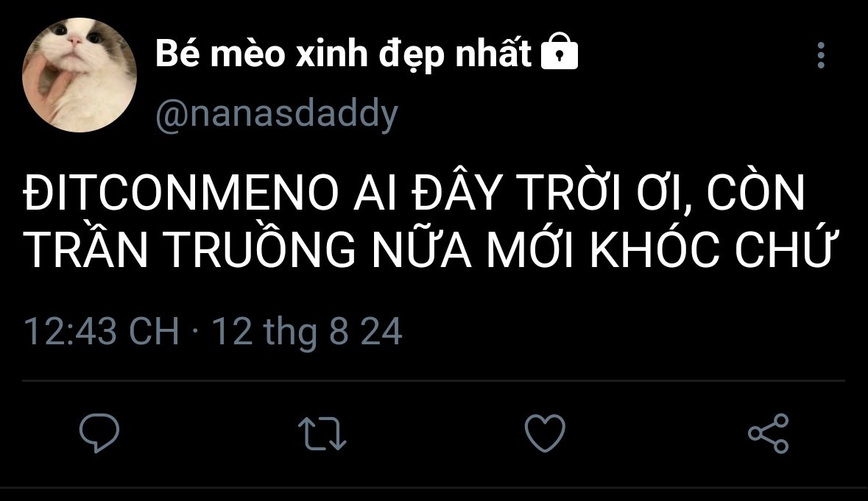Open the three-dot more options icon

point(821,55)
